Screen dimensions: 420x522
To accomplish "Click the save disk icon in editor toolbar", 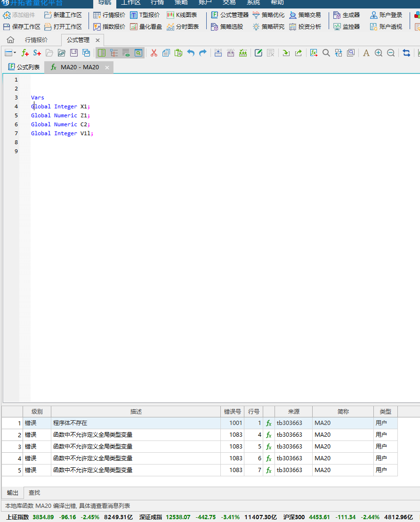I will tap(74, 53).
